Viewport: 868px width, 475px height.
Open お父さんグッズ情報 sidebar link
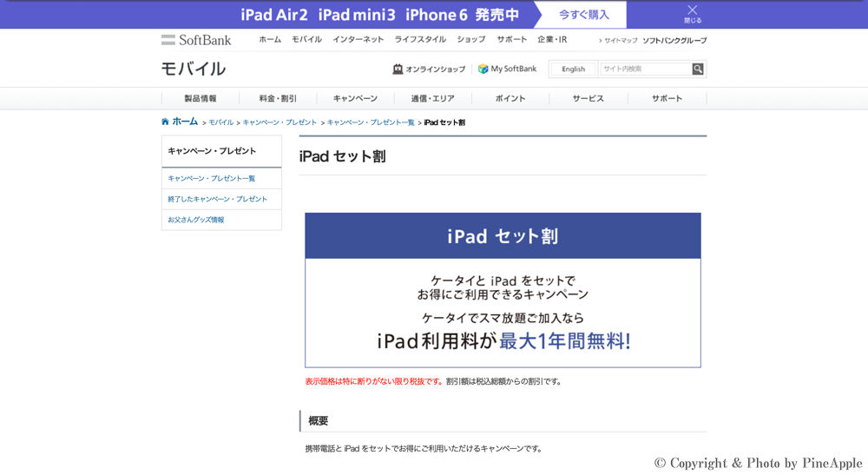pos(196,221)
